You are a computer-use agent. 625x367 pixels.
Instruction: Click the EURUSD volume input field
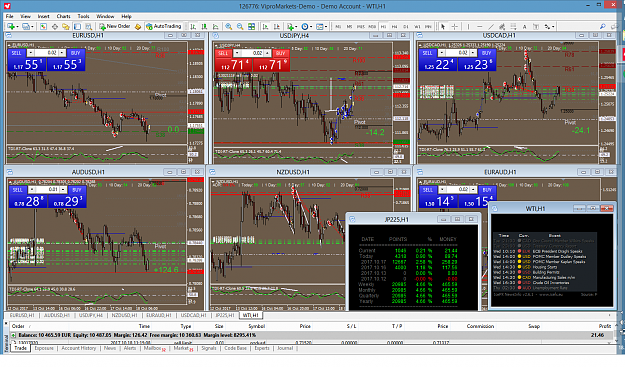pyautogui.click(x=46, y=53)
